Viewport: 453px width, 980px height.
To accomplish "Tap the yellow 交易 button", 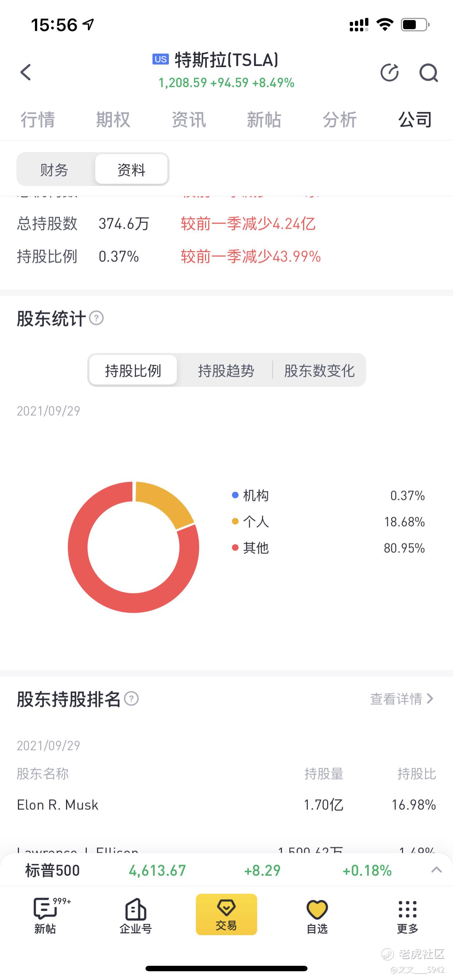I will 226,914.
